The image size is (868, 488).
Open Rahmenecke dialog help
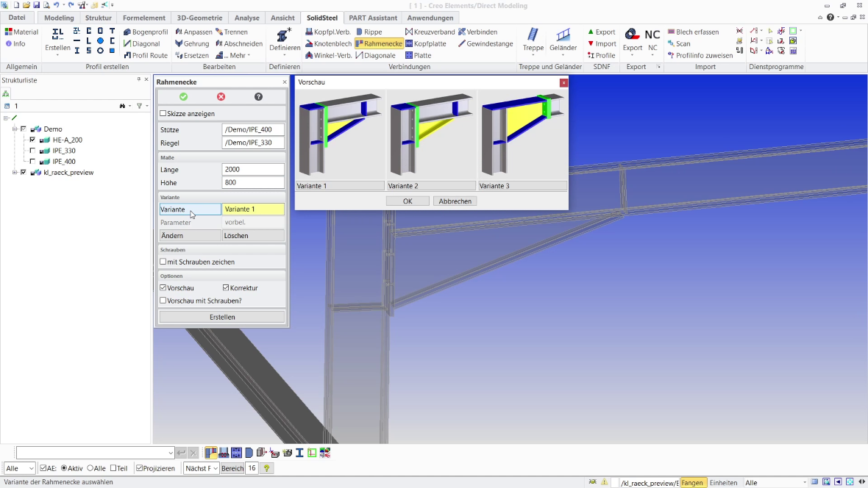[258, 97]
